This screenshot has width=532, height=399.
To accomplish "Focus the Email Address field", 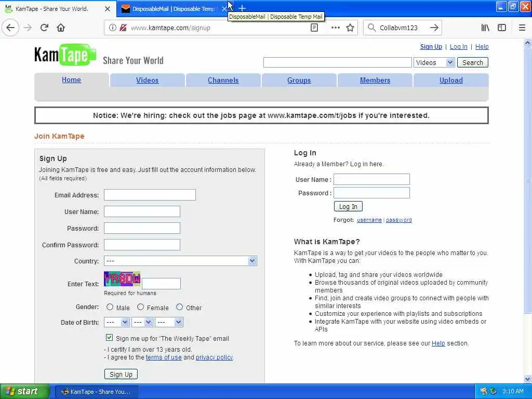I will 150,195.
